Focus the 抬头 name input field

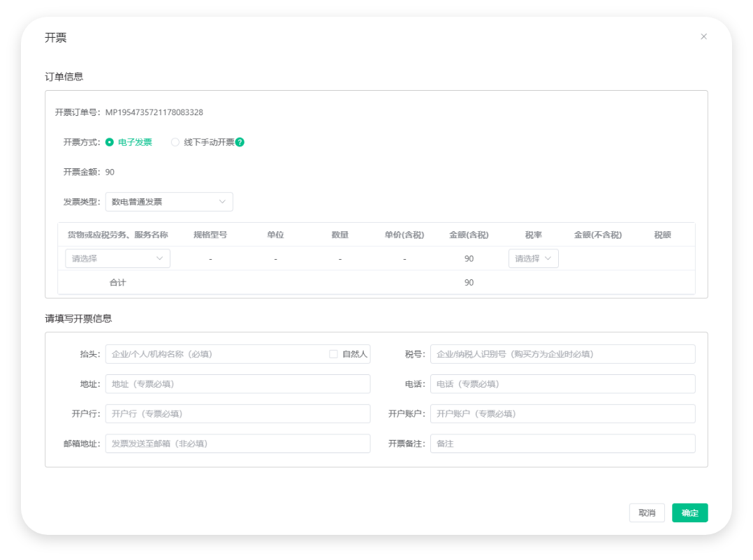point(215,354)
